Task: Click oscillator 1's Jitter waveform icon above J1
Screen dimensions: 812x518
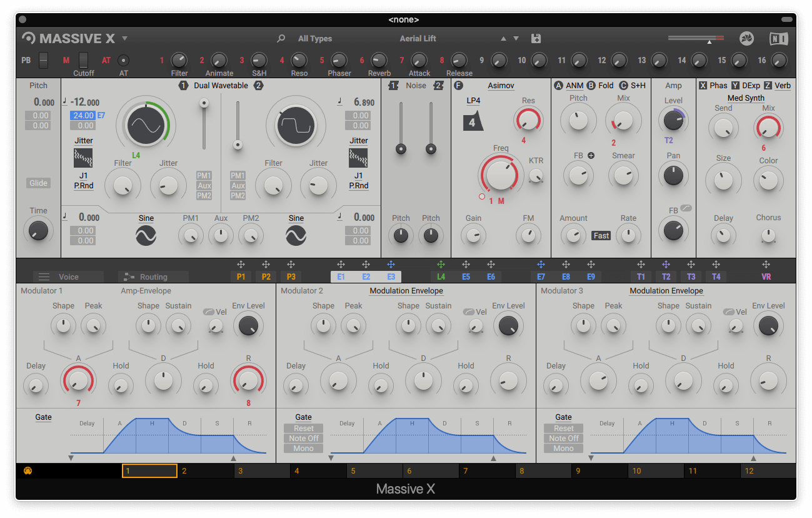Action: [83, 158]
